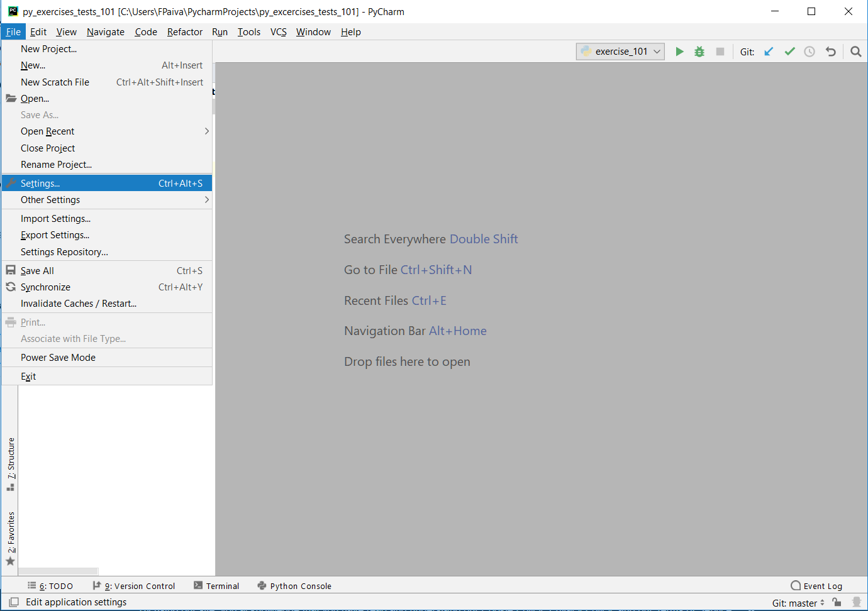
Task: Click 'Recent Files Ctrl+E' hint text
Action: point(395,300)
